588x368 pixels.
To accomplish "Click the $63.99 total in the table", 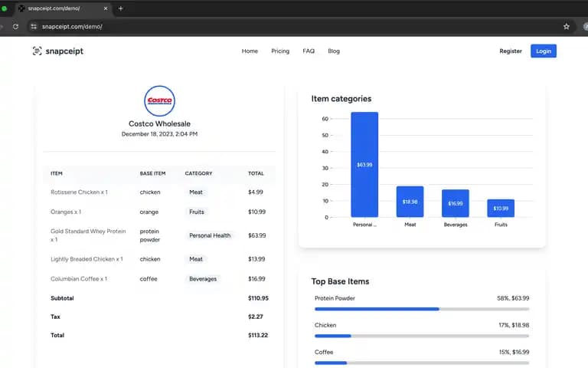I will 257,235.
